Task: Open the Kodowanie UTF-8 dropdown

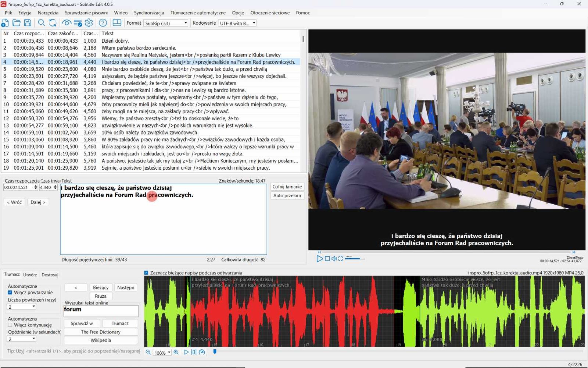Action: coord(237,23)
